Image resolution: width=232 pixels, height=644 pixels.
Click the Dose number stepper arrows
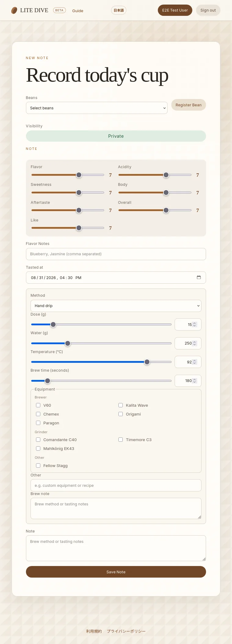point(194,324)
